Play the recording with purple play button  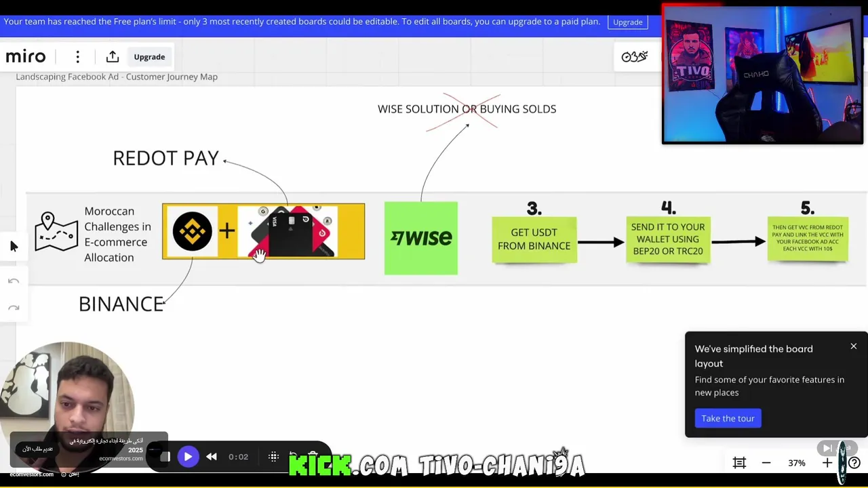188,457
